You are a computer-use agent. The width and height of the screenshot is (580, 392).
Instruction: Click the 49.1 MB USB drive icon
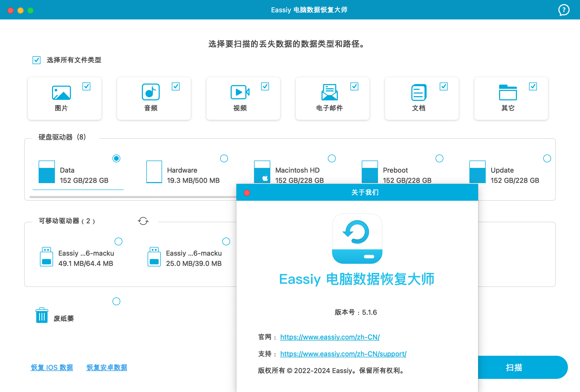pyautogui.click(x=46, y=257)
